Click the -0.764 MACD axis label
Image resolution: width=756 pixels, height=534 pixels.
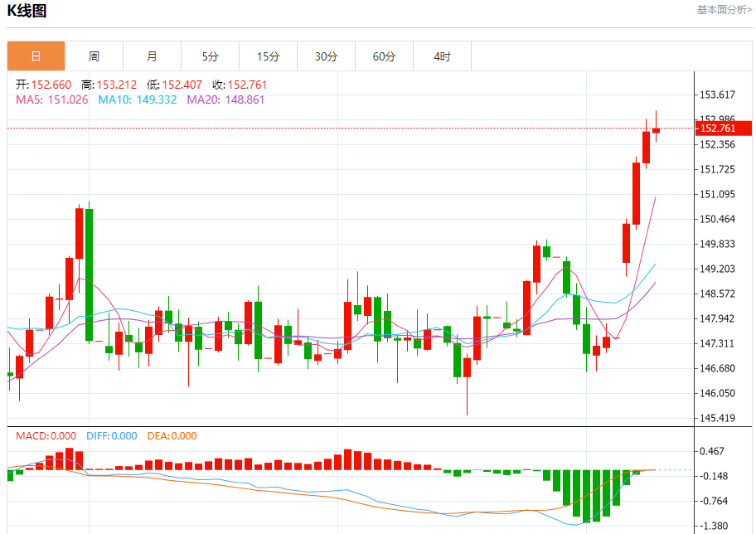tap(714, 501)
